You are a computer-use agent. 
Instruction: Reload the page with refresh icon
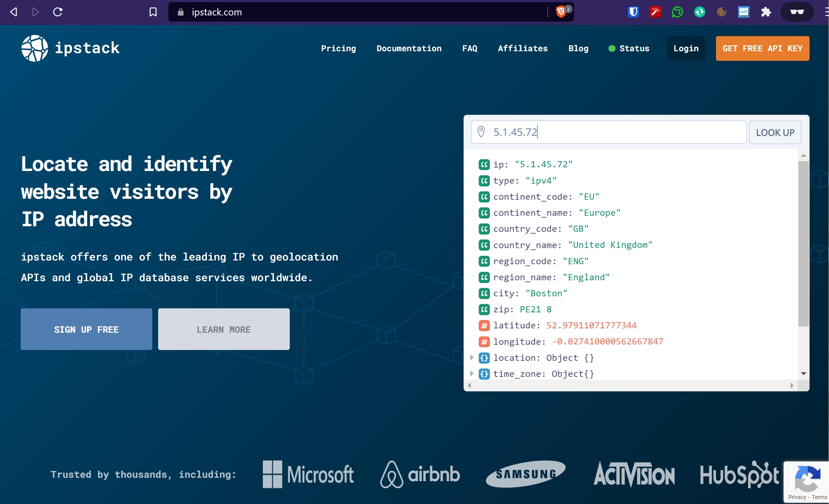click(58, 12)
